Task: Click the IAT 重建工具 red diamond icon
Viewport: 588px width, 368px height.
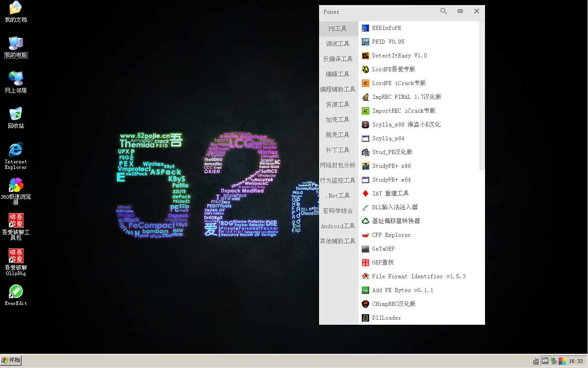Action: click(365, 194)
